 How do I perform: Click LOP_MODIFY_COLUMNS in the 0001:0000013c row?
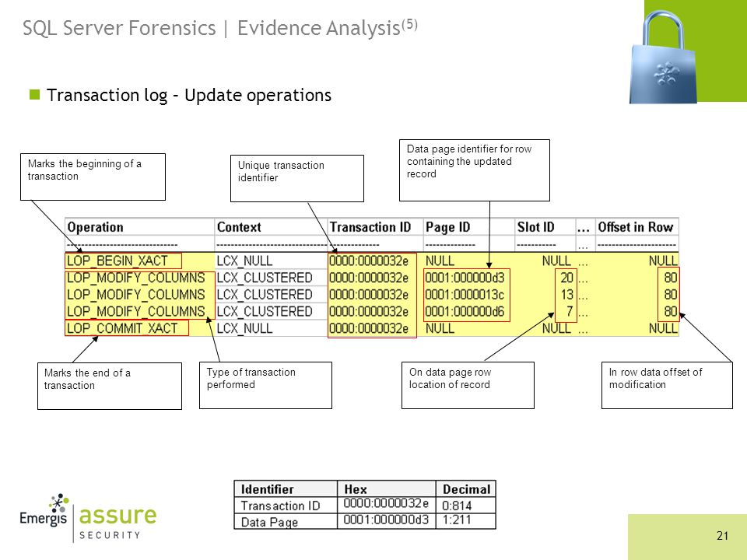[x=135, y=294]
